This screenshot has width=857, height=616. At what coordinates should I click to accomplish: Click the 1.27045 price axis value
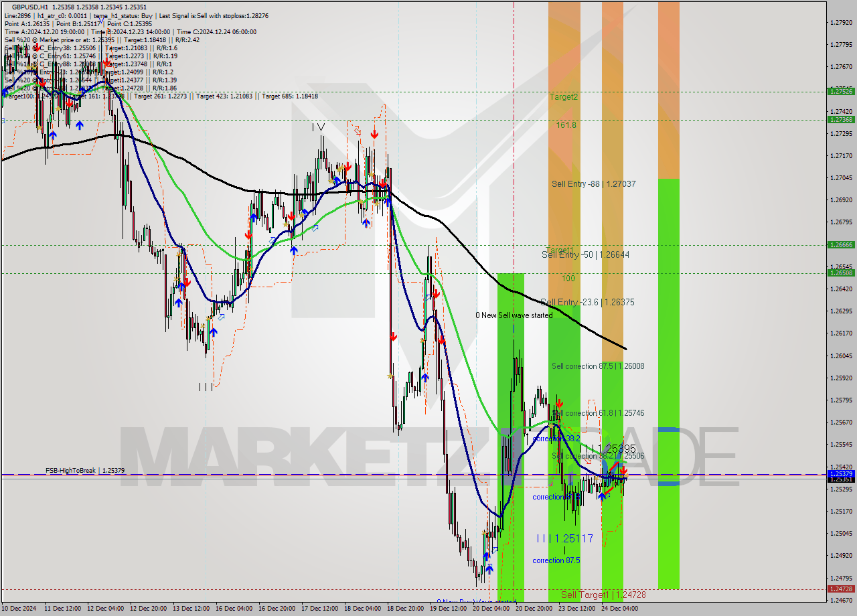coord(840,177)
